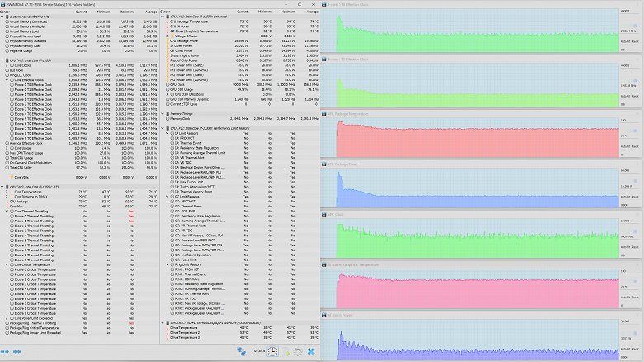Expand the Core Power Limit Exceeded row
644x362 pixels.
click(7, 318)
